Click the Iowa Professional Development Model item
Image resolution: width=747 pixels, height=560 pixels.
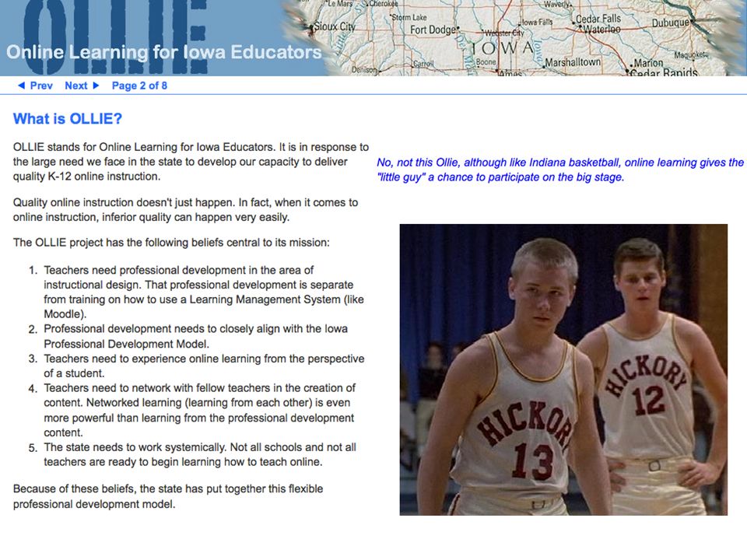pyautogui.click(x=190, y=336)
